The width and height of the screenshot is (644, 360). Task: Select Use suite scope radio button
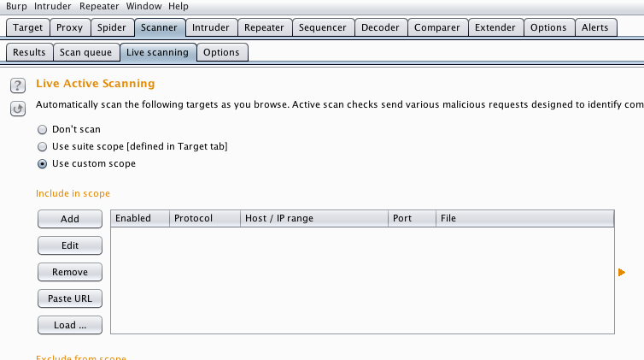[43, 146]
